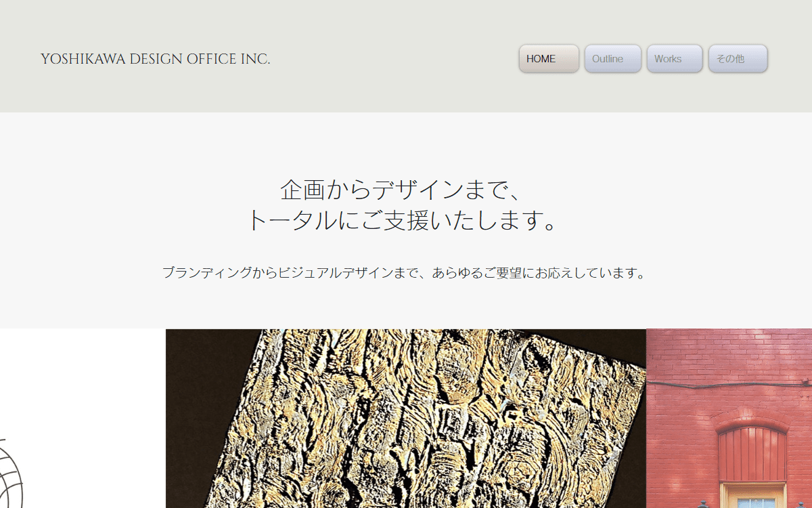The width and height of the screenshot is (812, 508).
Task: Click the subtitle beginning ブランディングから
Action: tap(405, 273)
